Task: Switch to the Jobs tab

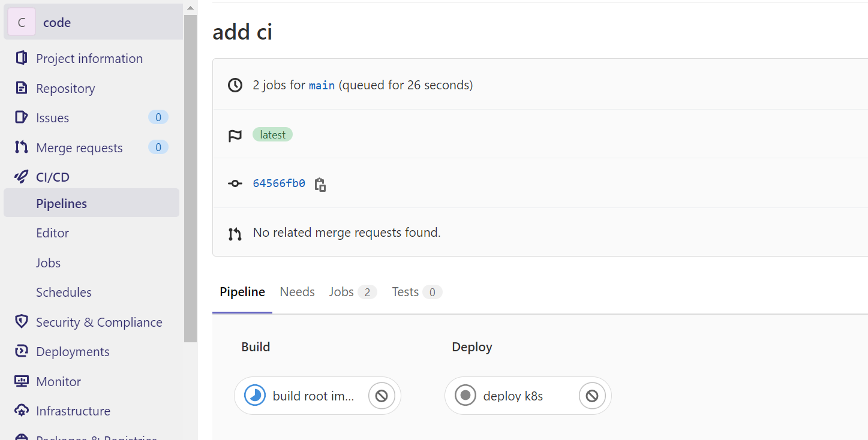Action: pyautogui.click(x=341, y=292)
